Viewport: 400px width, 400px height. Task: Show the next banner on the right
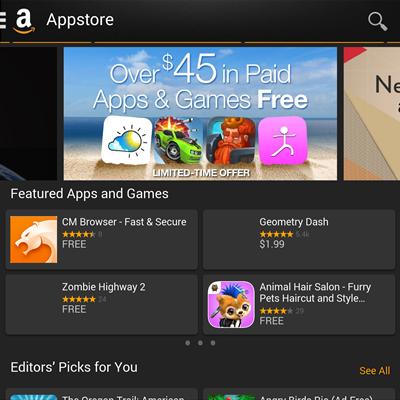tap(372, 114)
